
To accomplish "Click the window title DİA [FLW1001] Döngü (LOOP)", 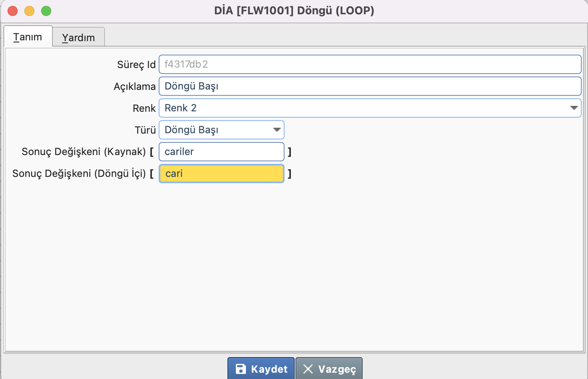I will pos(294,11).
